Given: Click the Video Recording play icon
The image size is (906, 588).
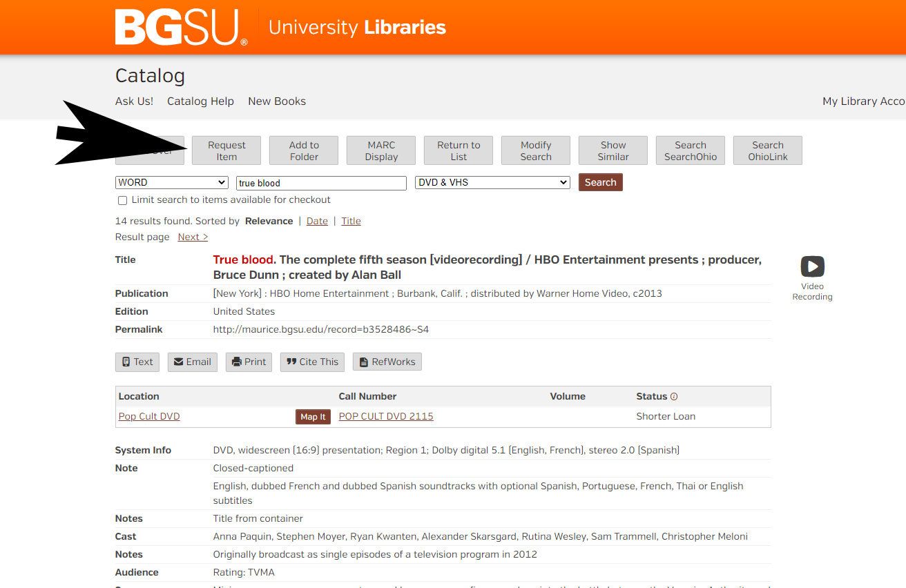Looking at the screenshot, I should click(x=812, y=266).
